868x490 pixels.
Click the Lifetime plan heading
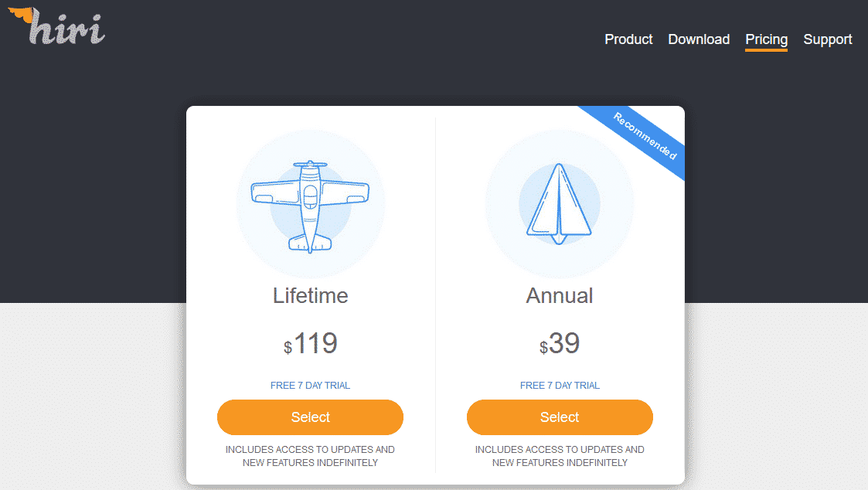pos(310,295)
